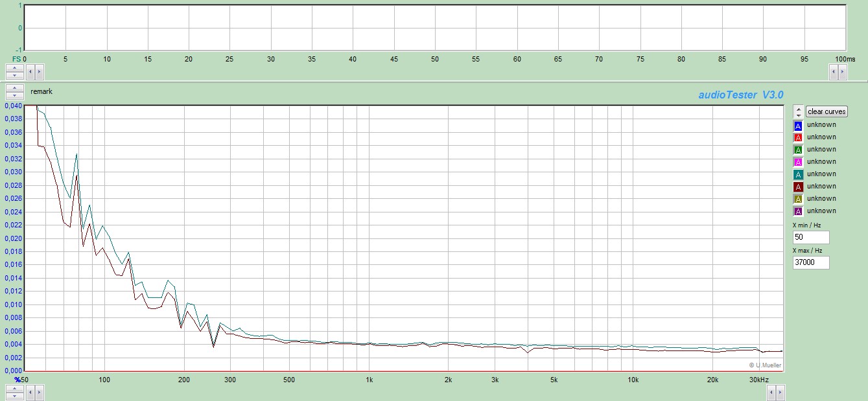868x401 pixels.
Task: Click right arrow below FS 0 time axis start
Action: [x=39, y=71]
